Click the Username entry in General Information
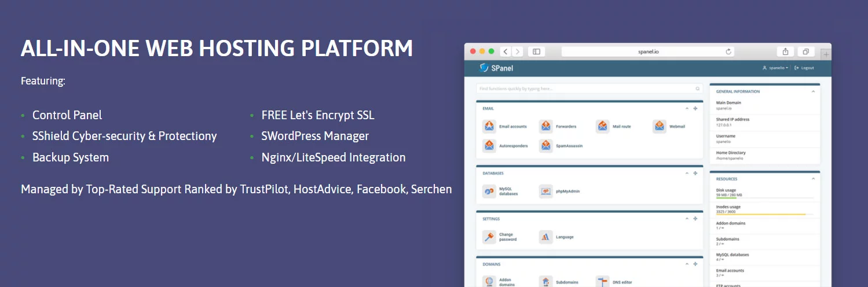 pyautogui.click(x=764, y=138)
